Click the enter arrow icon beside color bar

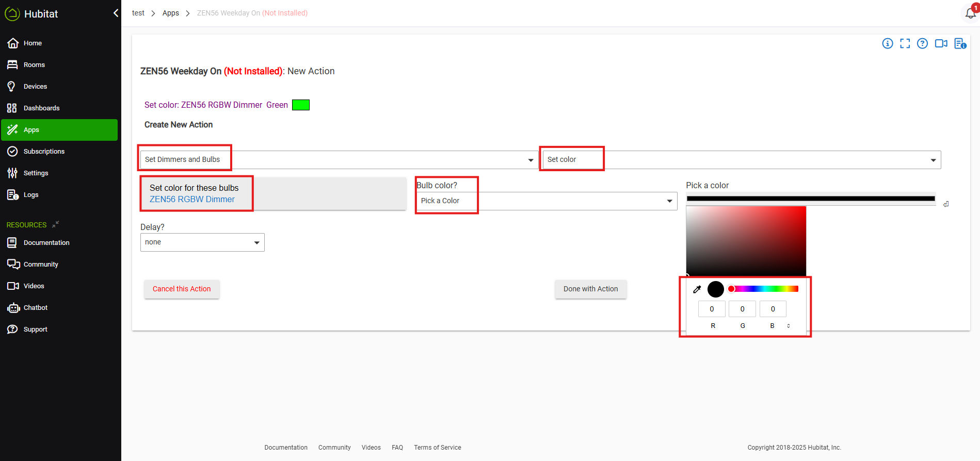point(946,204)
